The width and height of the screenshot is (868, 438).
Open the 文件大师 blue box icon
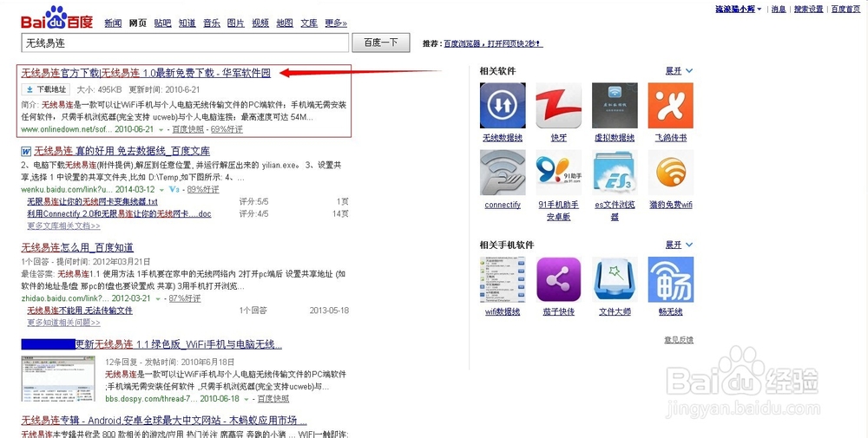click(615, 279)
